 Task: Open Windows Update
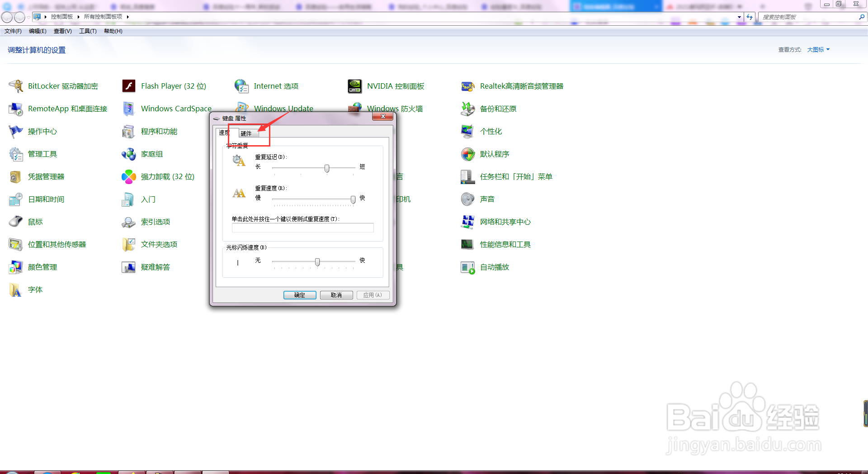pyautogui.click(x=283, y=108)
